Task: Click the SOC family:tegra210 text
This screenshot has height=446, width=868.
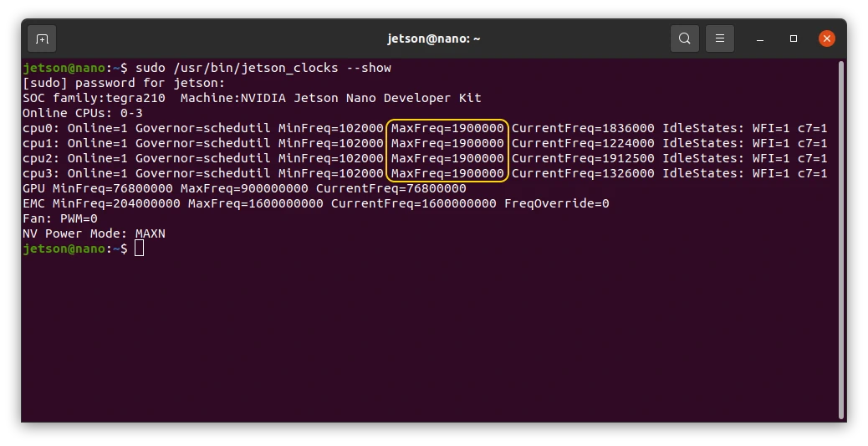Action: coord(94,98)
